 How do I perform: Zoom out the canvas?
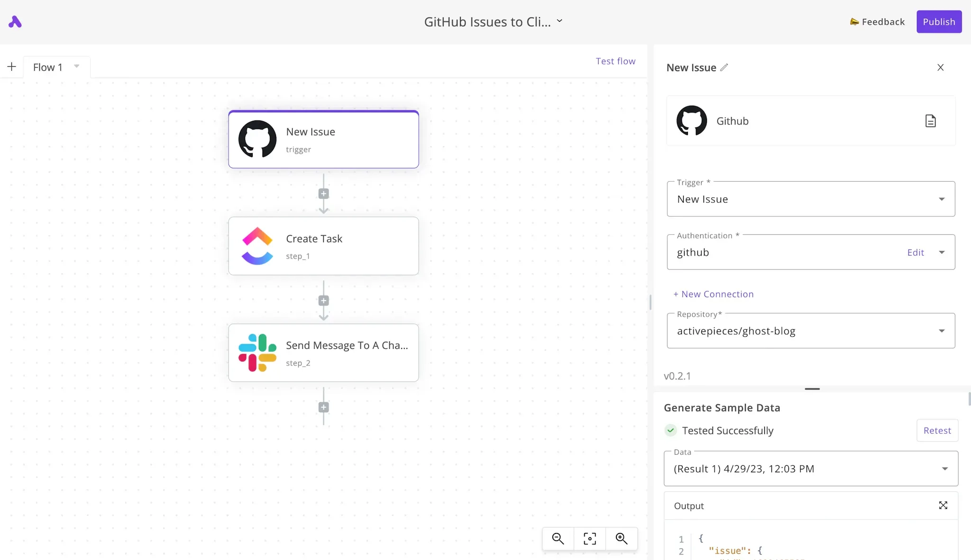558,539
